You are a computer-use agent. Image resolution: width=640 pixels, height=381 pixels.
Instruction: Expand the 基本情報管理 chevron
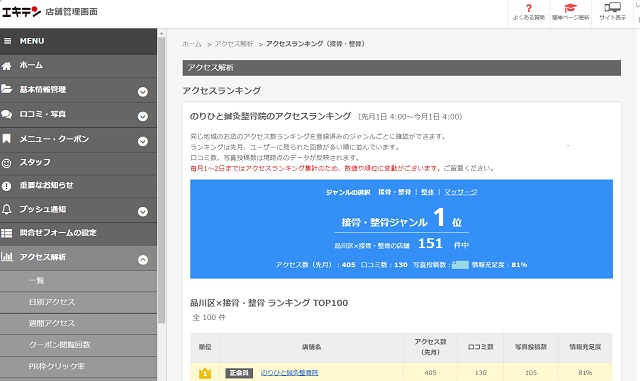click(x=142, y=92)
